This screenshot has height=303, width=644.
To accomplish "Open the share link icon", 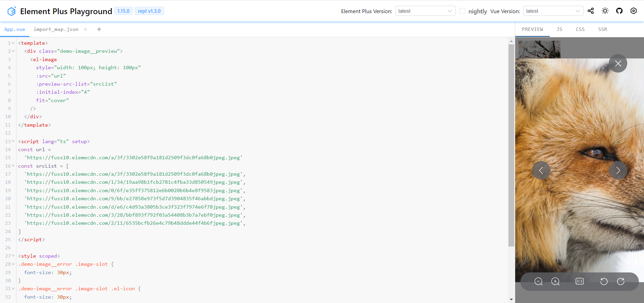I will pos(591,11).
